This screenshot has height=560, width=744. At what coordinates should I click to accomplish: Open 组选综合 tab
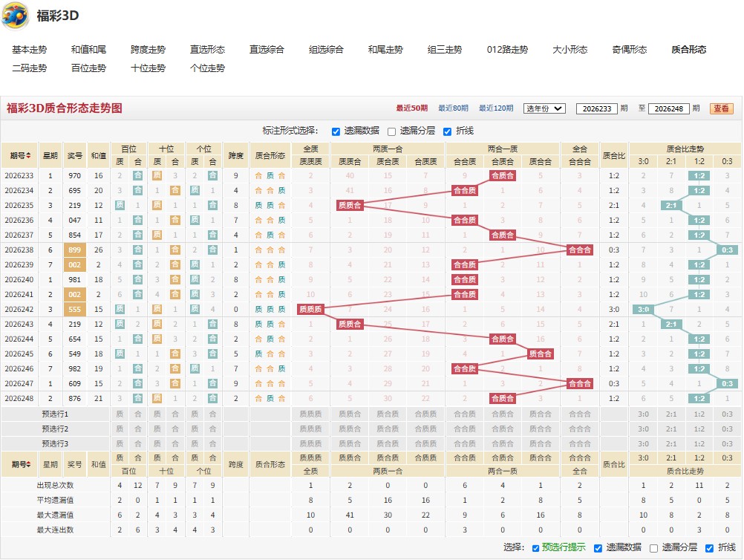pyautogui.click(x=326, y=49)
